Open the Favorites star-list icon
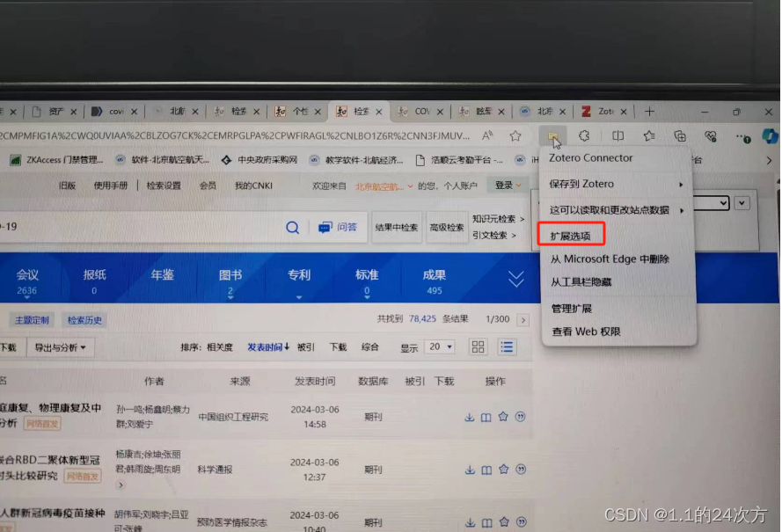Screen dimensions: 782x532 649,135
